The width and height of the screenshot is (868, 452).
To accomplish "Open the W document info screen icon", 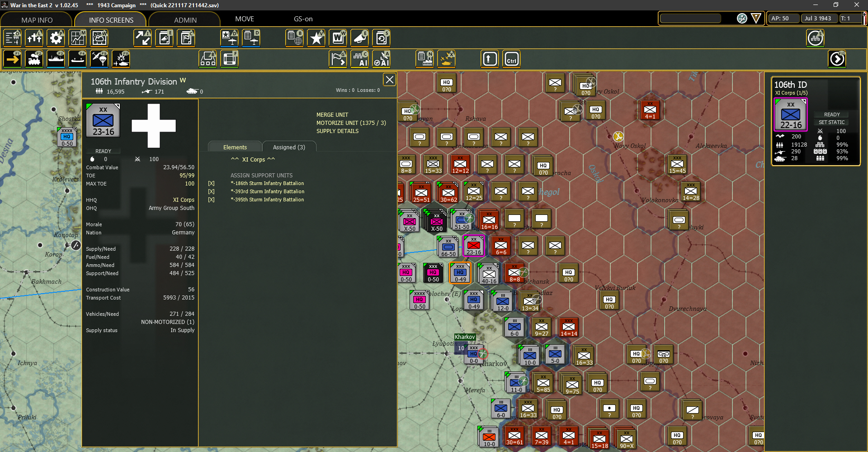I will pyautogui.click(x=338, y=38).
